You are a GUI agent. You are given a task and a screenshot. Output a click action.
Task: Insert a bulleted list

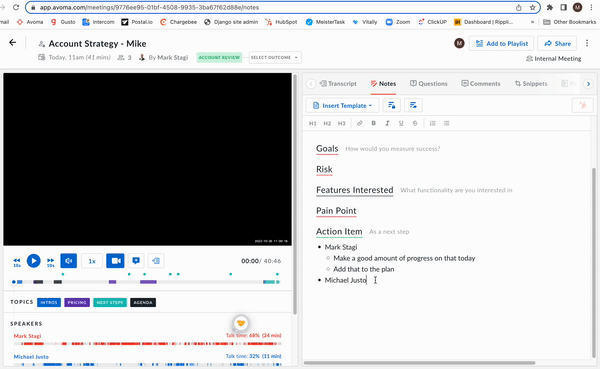click(446, 123)
